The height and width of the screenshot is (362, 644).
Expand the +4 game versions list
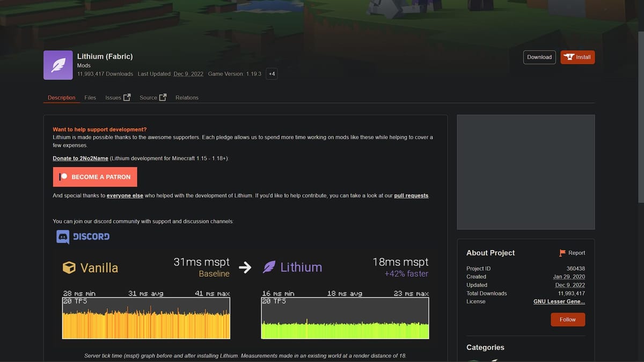point(272,74)
